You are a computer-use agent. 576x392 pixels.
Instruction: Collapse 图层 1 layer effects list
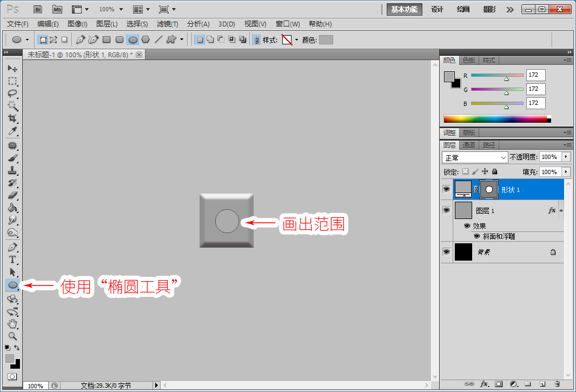(561, 210)
